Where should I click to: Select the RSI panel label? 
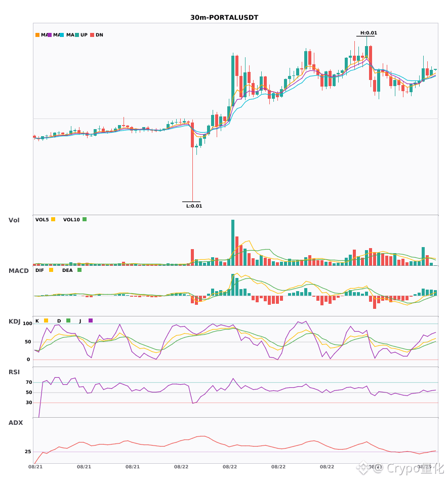14,372
